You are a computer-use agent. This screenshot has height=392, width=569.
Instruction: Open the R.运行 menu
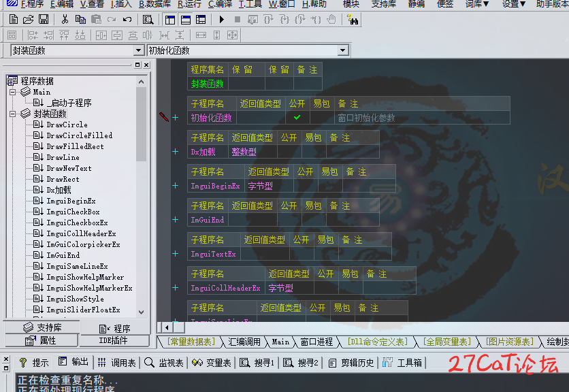click(x=189, y=4)
